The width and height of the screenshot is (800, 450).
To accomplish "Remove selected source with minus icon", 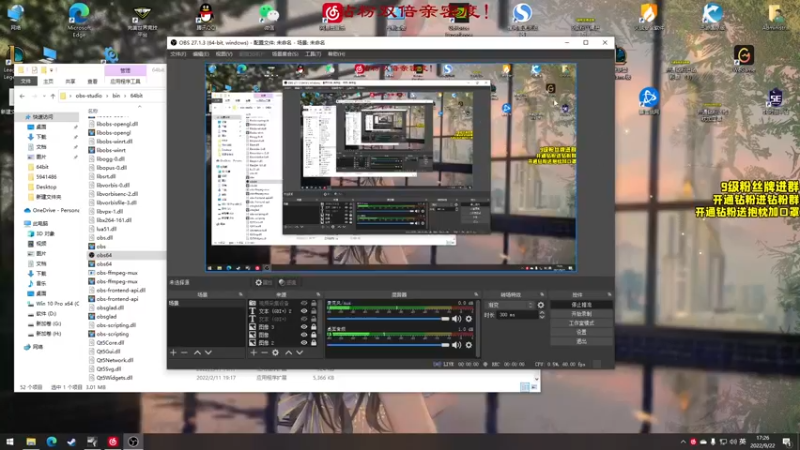I will tap(264, 353).
